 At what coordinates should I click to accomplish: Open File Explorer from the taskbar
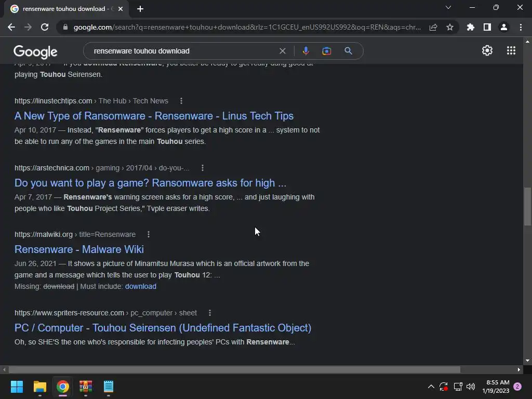point(39,387)
